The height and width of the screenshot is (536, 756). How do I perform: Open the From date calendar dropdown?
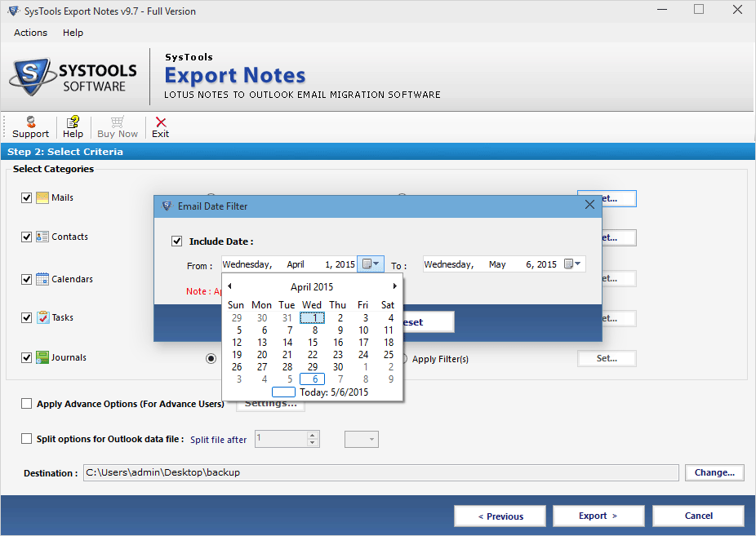click(371, 264)
